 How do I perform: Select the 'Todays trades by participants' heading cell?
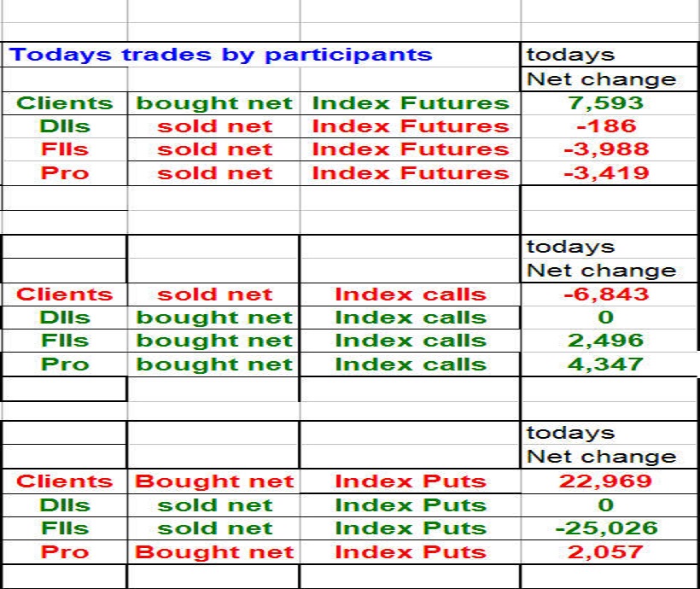(x=221, y=55)
